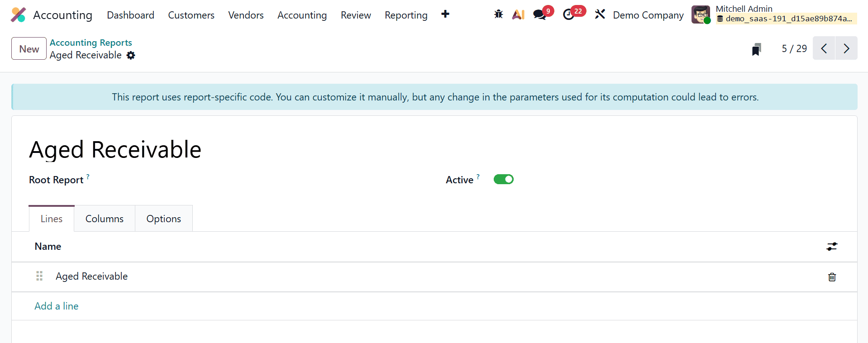Open the AI assistant icon
This screenshot has height=343, width=868.
518,14
